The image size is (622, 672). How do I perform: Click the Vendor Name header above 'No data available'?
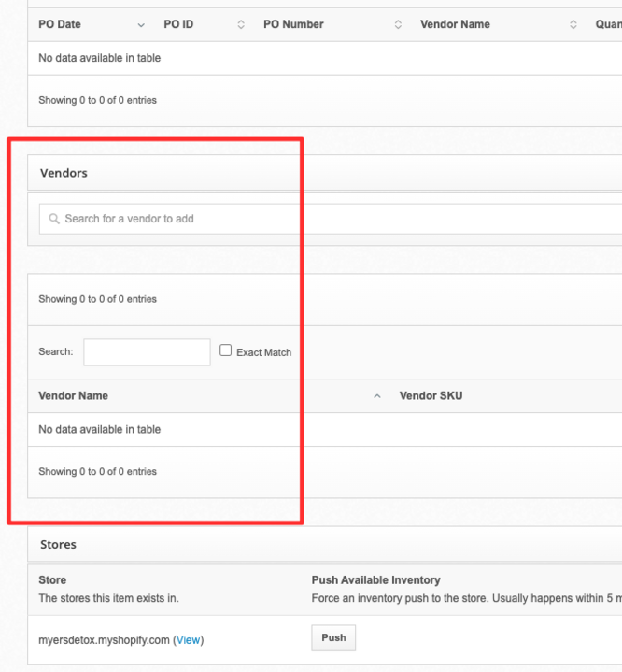click(x=73, y=395)
